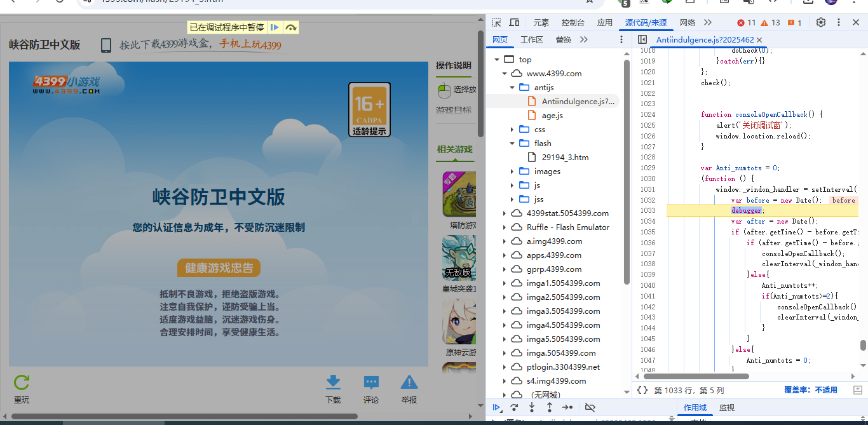The width and height of the screenshot is (868, 425).
Task: Click the step into function icon
Action: 532,407
